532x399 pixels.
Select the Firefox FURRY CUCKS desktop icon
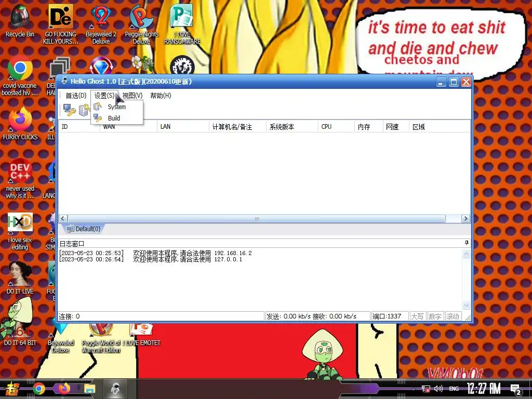click(x=20, y=124)
